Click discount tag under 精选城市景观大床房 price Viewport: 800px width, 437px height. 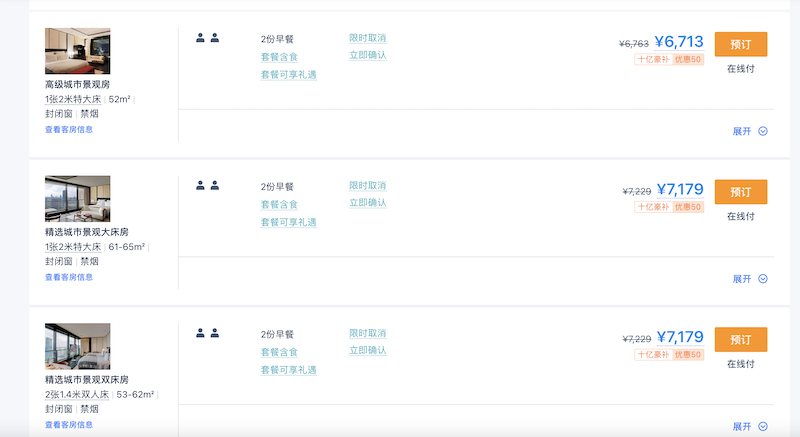click(x=669, y=207)
